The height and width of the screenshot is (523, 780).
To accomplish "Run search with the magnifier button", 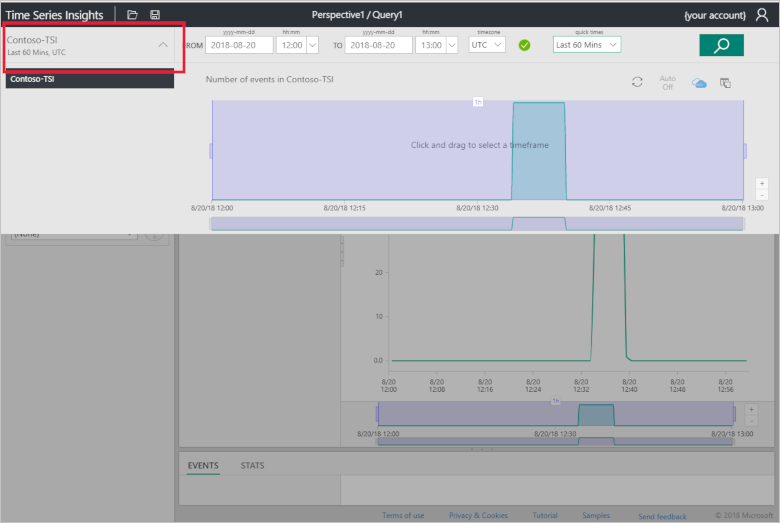I will [x=721, y=45].
